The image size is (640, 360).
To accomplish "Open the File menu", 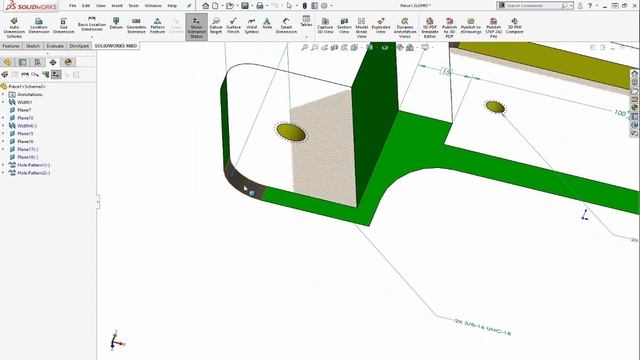I will [72, 6].
